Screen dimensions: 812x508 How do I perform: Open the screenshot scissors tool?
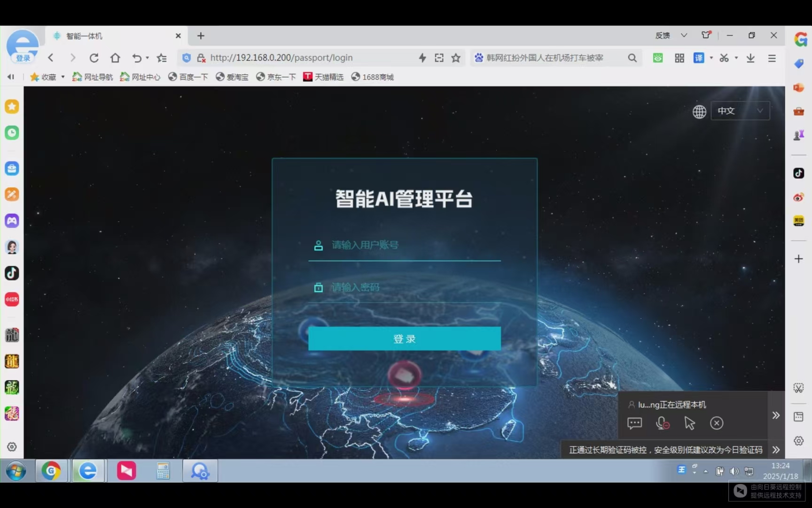(x=724, y=57)
